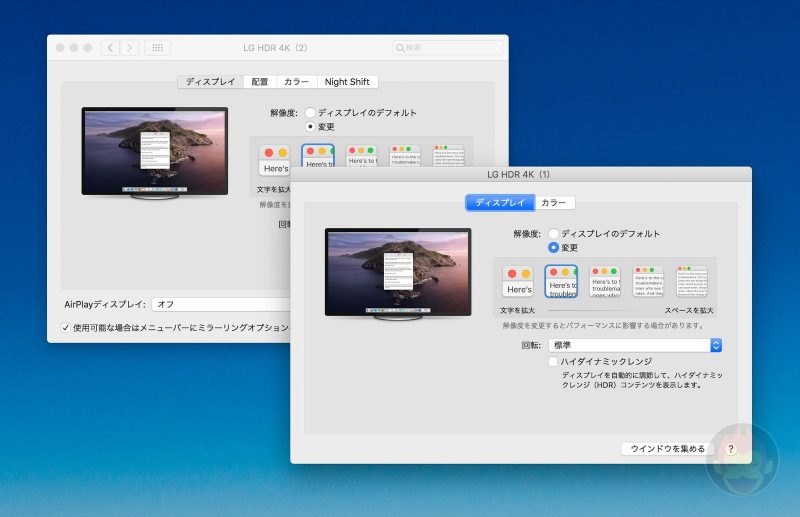Click the back arrow in LG HDR 4K (2) toolbar

click(x=109, y=48)
